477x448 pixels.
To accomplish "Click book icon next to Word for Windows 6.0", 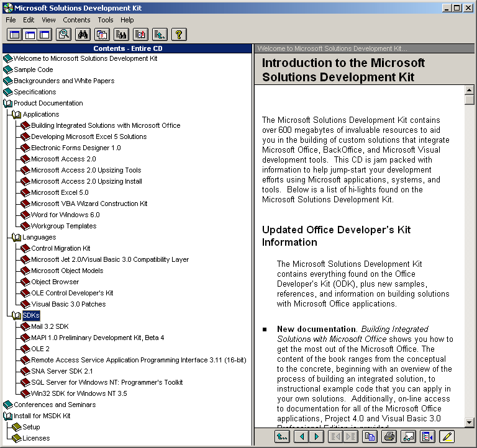I will [x=25, y=215].
